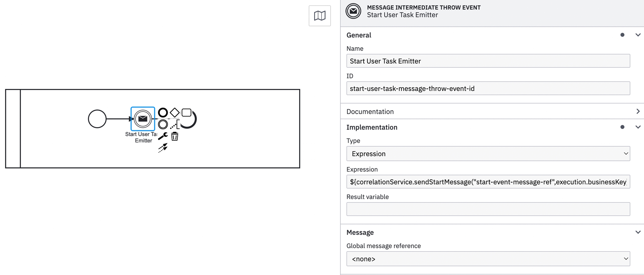Expand the Documentation section
This screenshot has height=275, width=644.
tap(638, 111)
